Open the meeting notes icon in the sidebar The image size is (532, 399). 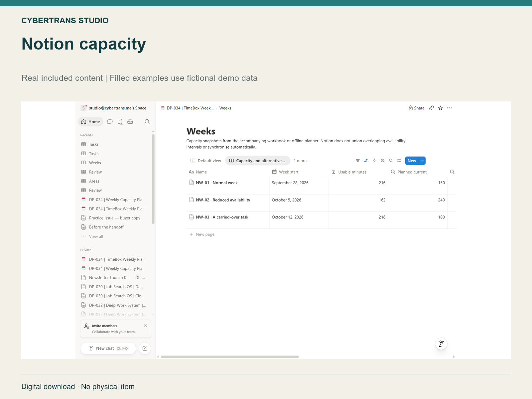pyautogui.click(x=120, y=122)
